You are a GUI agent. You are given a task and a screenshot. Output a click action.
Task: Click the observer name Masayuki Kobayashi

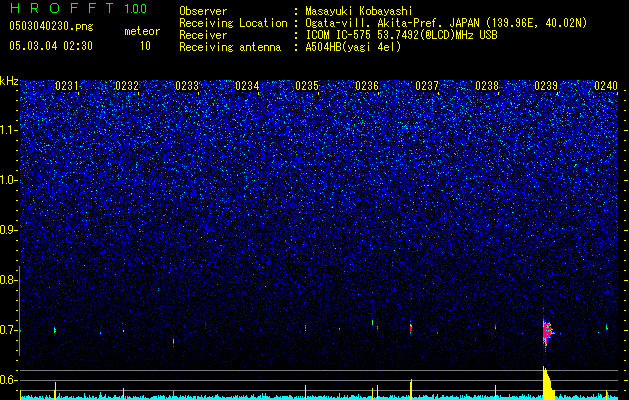359,11
